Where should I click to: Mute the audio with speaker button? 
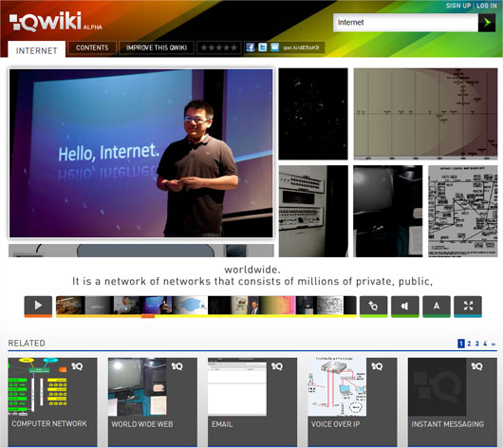405,307
